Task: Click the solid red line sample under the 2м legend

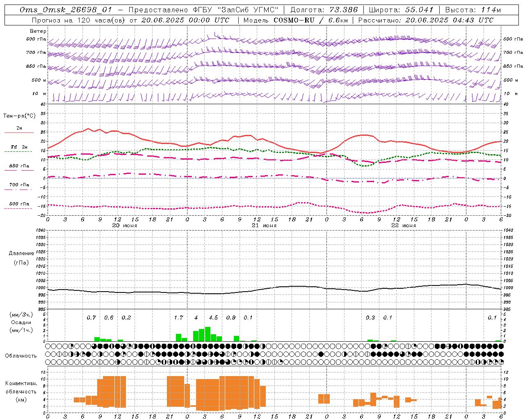Action: pyautogui.click(x=19, y=132)
